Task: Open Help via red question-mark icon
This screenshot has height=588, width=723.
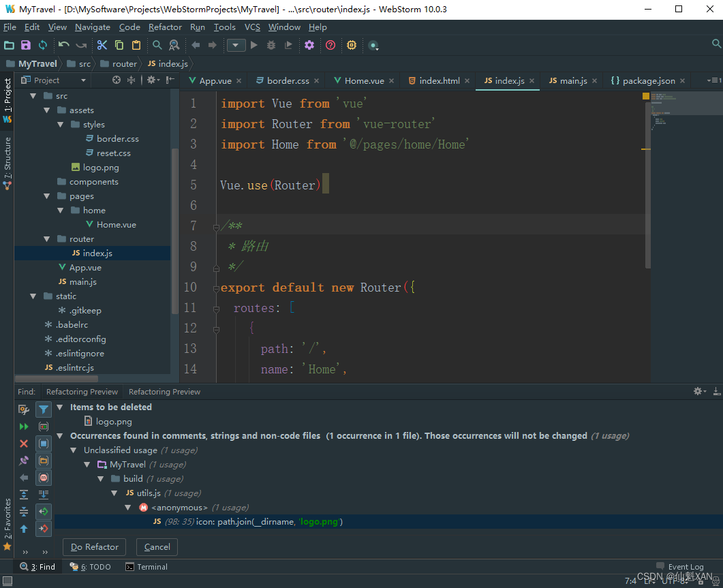Action: [x=330, y=45]
